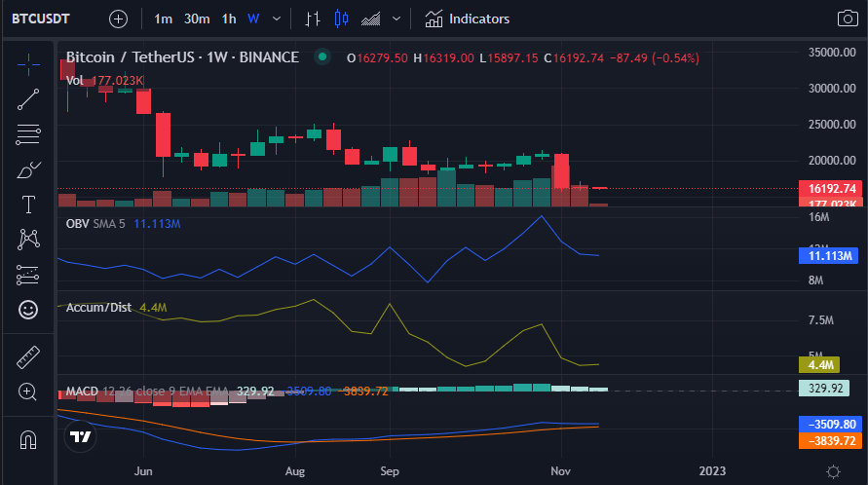This screenshot has height=485, width=868.
Task: Switch to area chart style
Action: click(371, 19)
